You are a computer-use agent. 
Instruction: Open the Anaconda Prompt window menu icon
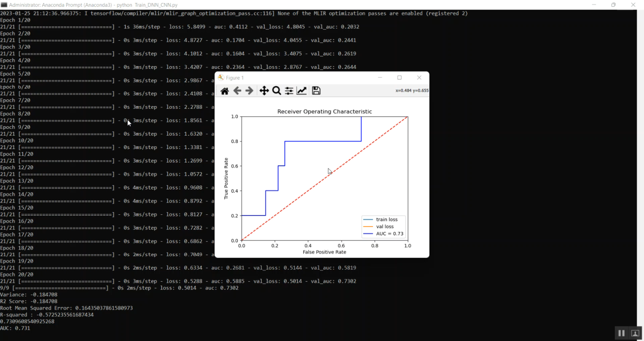5,5
